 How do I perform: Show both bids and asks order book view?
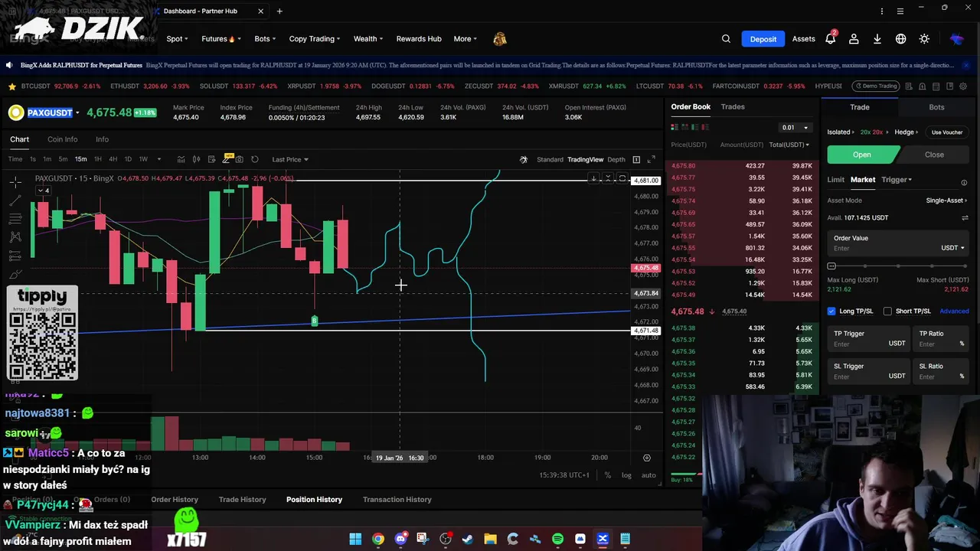pyautogui.click(x=675, y=127)
